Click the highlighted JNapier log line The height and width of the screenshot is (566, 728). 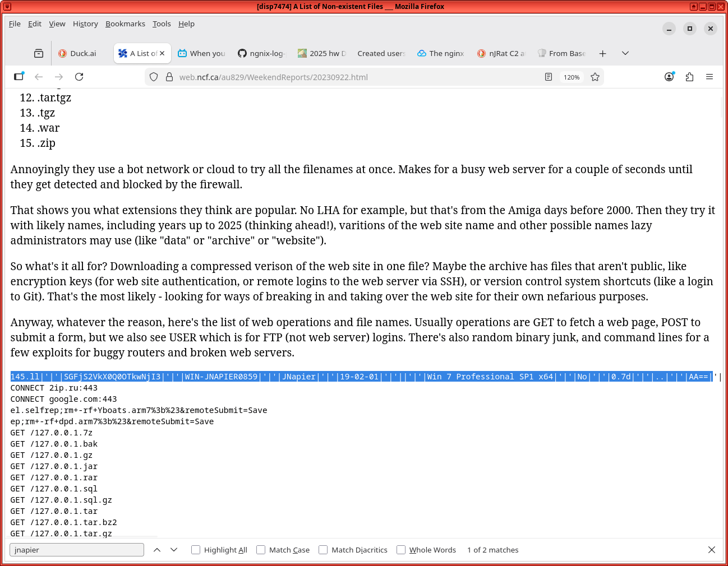361,377
